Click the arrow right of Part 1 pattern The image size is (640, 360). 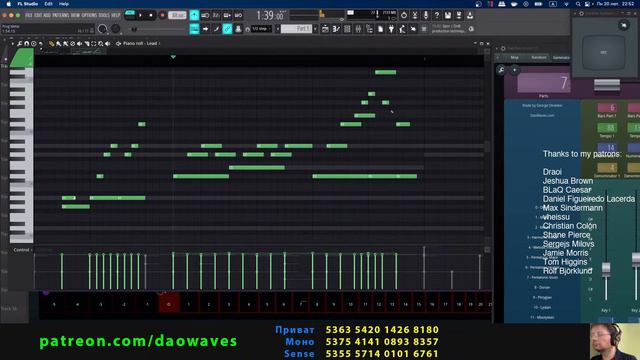pyautogui.click(x=315, y=29)
